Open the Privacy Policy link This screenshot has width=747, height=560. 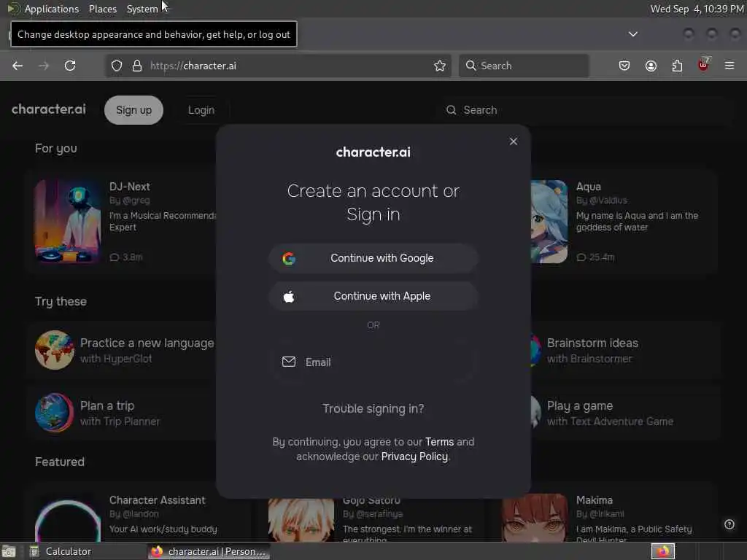pos(414,456)
